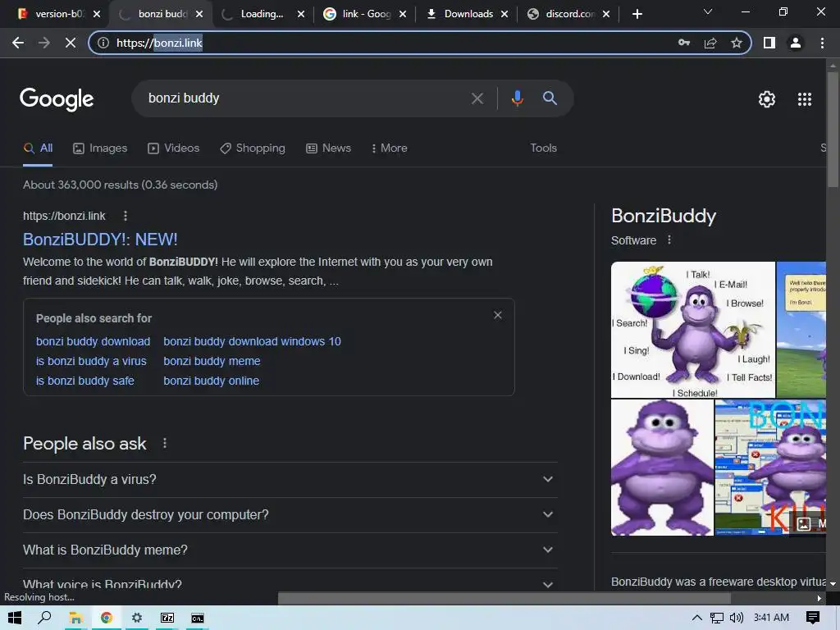
Task: Open options beside Software label
Action: tap(669, 240)
